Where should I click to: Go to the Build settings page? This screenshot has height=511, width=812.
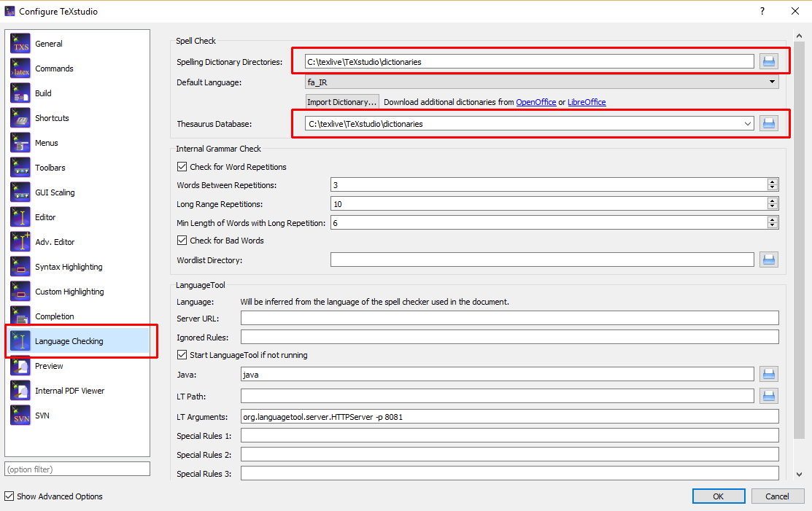coord(43,93)
